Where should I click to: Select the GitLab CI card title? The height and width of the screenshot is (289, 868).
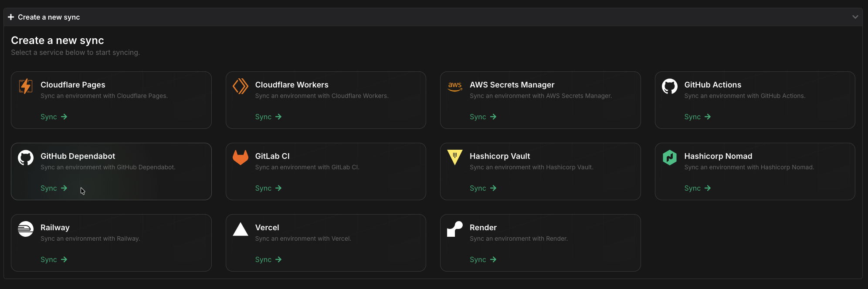272,156
